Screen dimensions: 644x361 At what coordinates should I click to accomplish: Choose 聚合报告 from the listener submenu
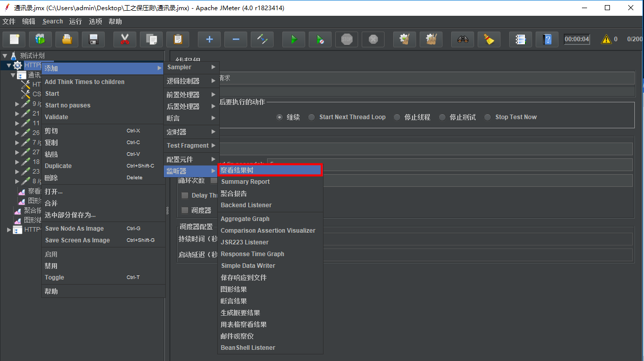[x=270, y=193]
